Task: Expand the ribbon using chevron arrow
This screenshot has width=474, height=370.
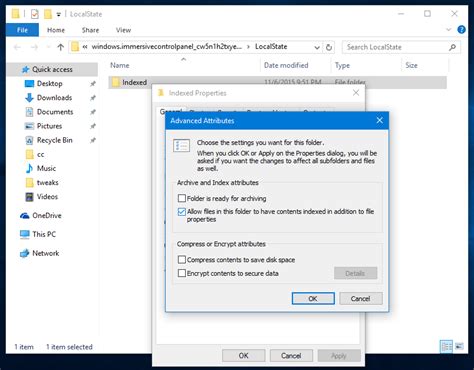Action: click(449, 30)
